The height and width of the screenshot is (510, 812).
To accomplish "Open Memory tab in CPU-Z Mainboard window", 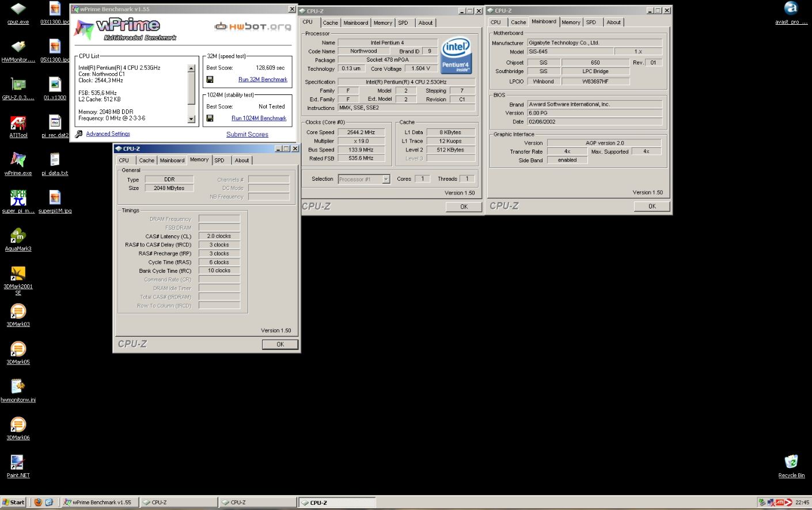I will tap(571, 22).
